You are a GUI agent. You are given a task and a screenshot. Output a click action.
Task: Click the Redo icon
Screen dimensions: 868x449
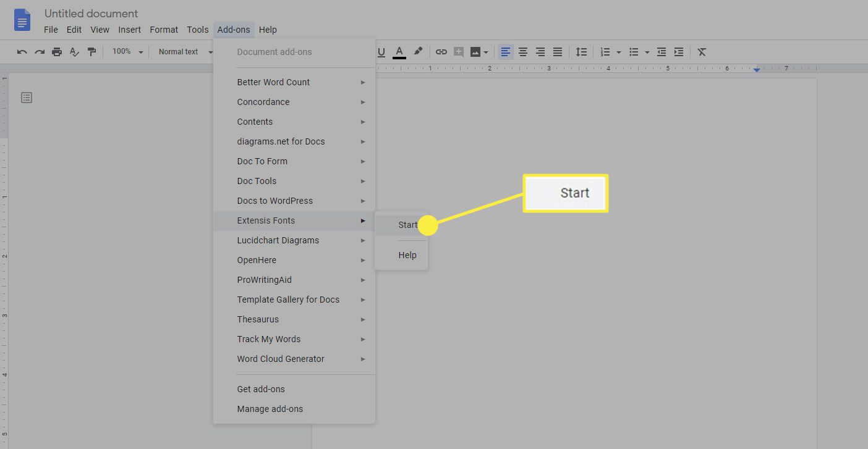[x=40, y=52]
